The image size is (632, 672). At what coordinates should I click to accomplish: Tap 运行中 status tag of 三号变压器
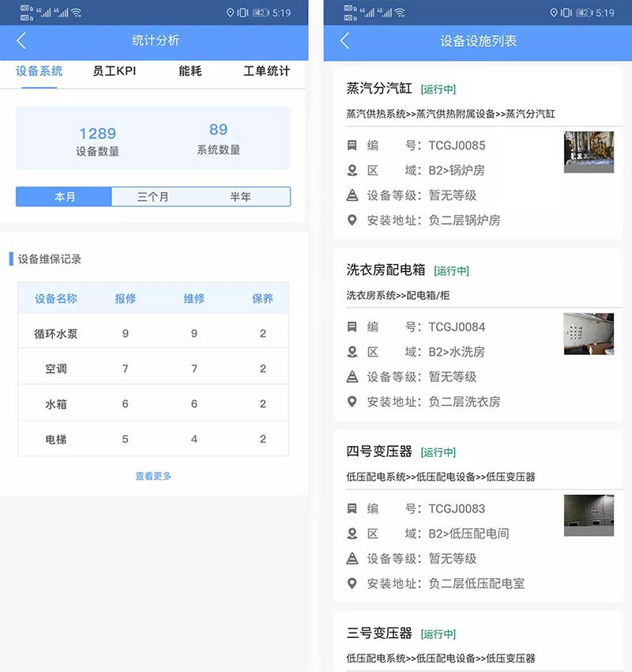pyautogui.click(x=438, y=634)
